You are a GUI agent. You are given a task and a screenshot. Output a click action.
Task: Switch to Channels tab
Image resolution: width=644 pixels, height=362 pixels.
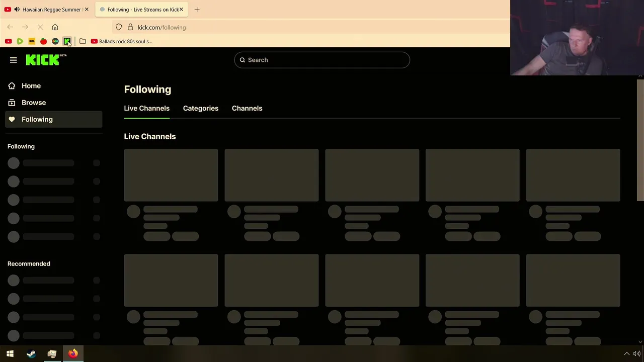[x=247, y=108]
